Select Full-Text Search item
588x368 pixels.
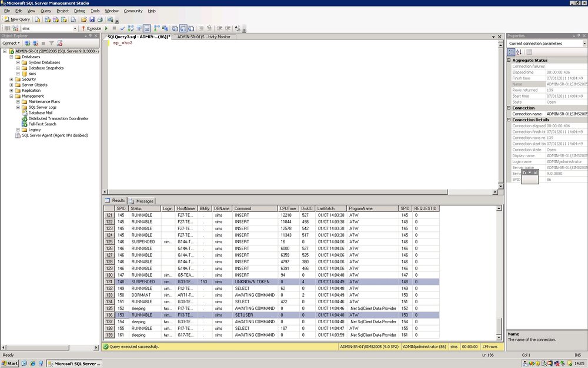[x=42, y=124]
